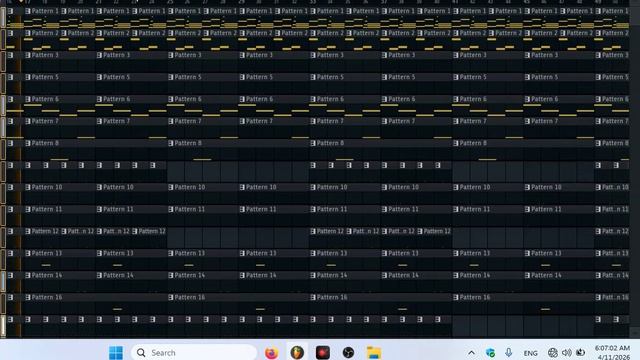The width and height of the screenshot is (640, 360).
Task: Open clip menu icon of Patt..n 10 clip
Action: click(x=598, y=187)
